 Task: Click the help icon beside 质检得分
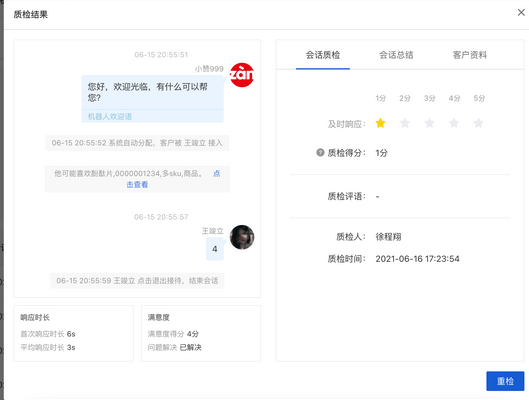point(320,152)
